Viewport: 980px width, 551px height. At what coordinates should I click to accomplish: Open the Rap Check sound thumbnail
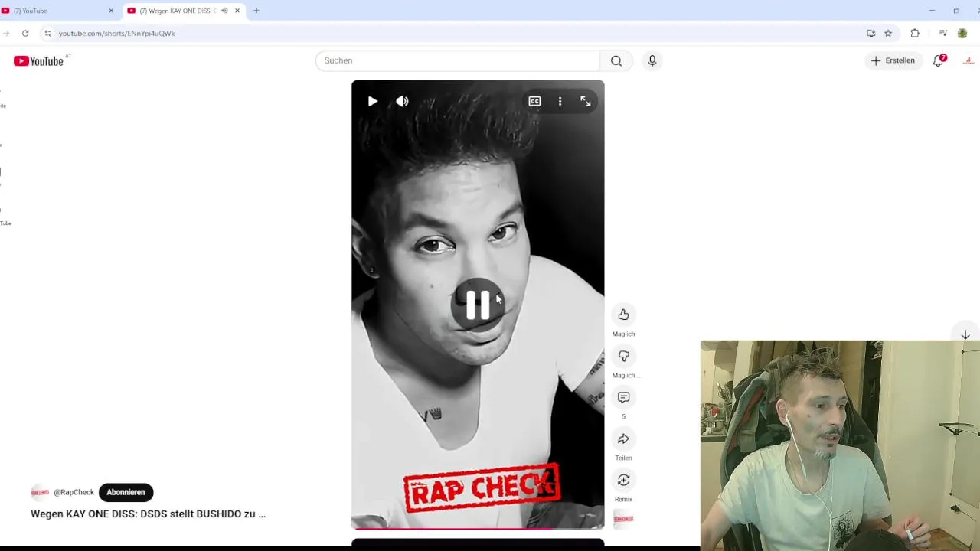623,519
